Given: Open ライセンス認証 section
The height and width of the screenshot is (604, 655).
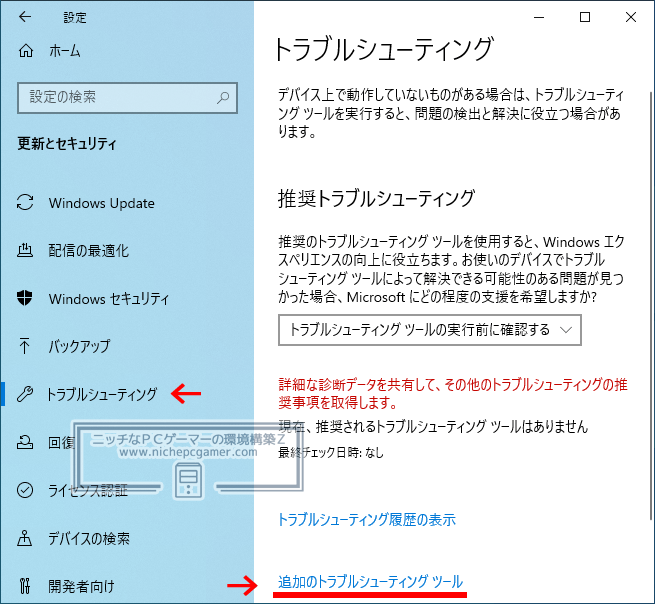Looking at the screenshot, I should tap(88, 490).
